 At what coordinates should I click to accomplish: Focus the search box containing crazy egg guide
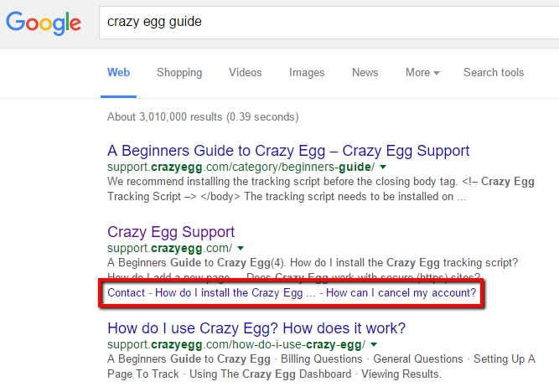(329, 22)
